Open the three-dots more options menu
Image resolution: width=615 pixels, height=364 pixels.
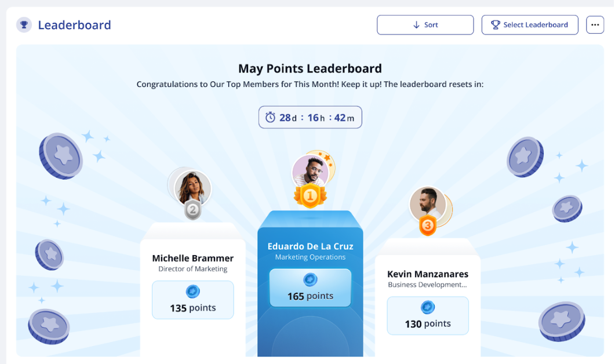595,25
